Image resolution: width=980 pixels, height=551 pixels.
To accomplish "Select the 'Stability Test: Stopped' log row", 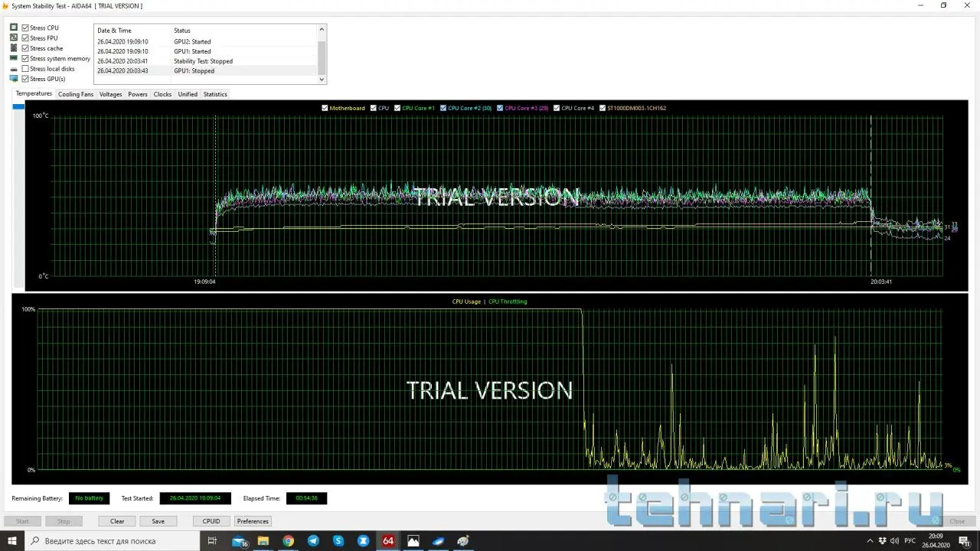I will 205,61.
